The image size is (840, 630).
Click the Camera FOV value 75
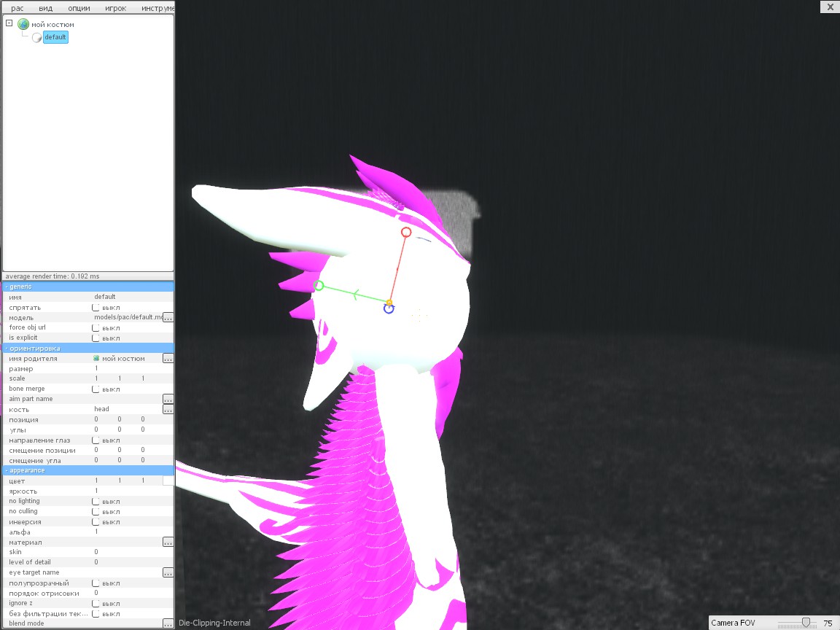coord(828,623)
